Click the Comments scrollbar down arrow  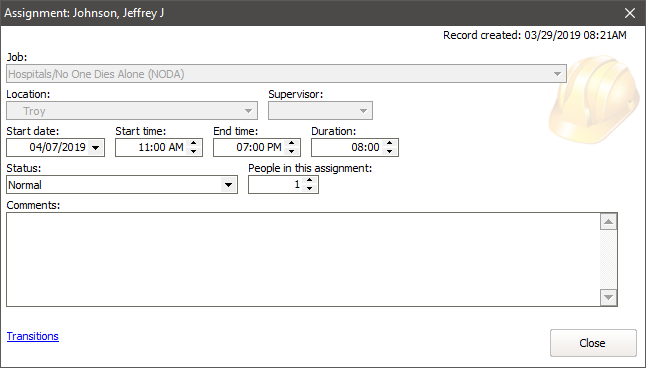tap(609, 297)
